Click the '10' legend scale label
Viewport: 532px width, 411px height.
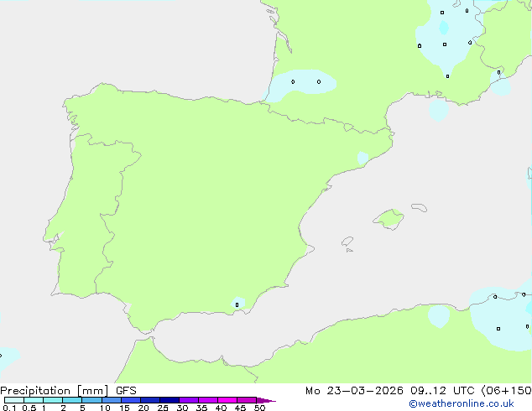(x=105, y=408)
